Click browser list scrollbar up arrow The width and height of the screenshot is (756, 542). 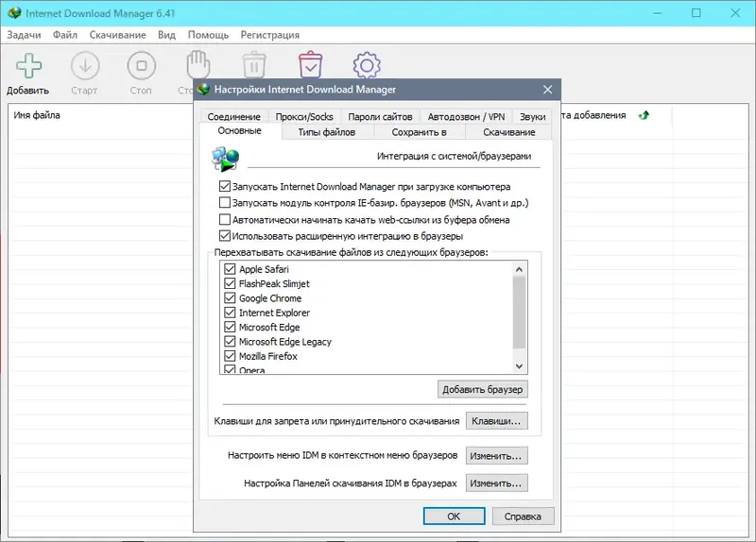[519, 269]
